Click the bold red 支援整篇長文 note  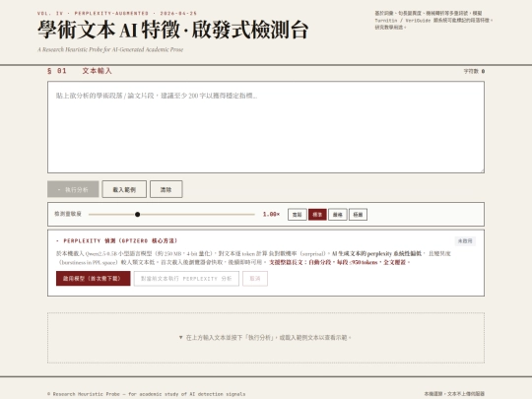click(339, 262)
